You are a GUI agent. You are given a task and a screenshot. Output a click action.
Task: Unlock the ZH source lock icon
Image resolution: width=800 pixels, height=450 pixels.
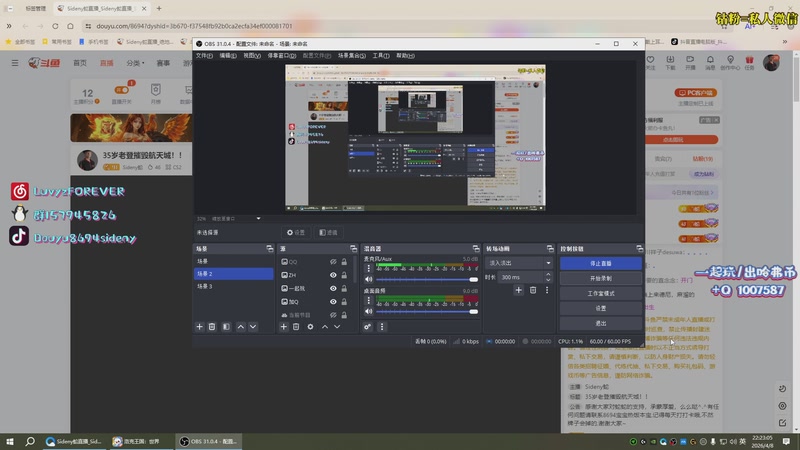344,275
